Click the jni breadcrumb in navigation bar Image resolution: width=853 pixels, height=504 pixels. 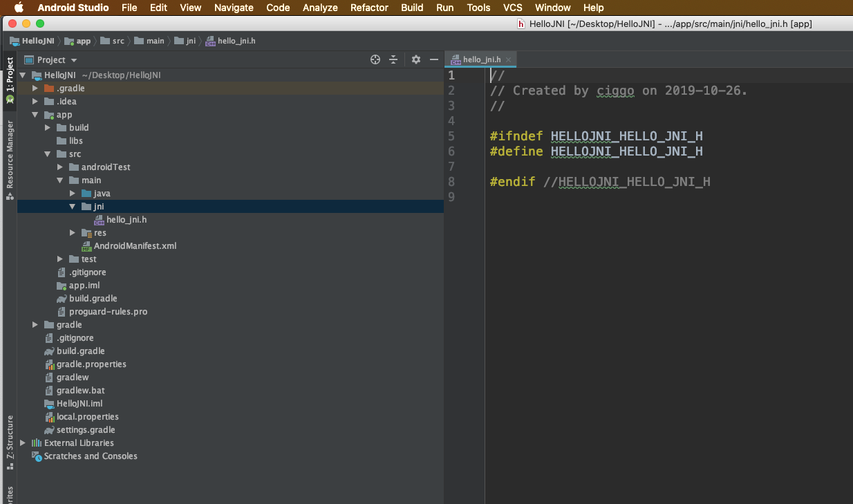click(x=185, y=41)
